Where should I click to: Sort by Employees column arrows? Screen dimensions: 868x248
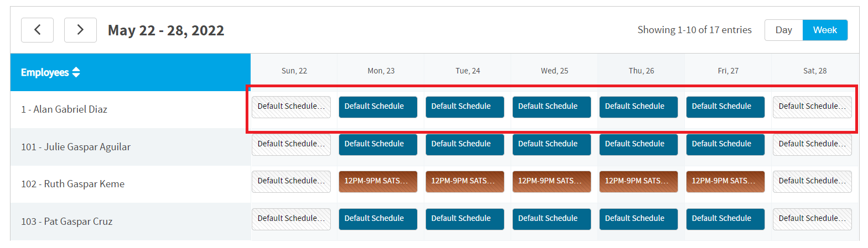76,72
